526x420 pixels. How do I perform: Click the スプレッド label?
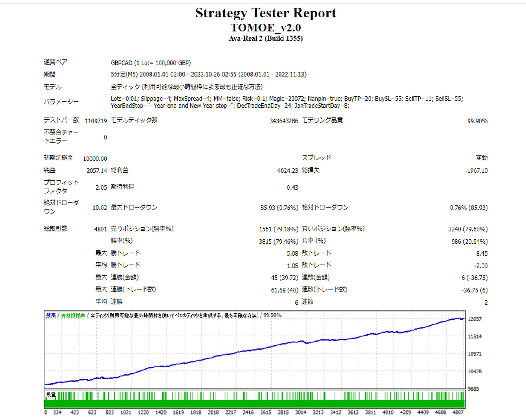pos(317,158)
